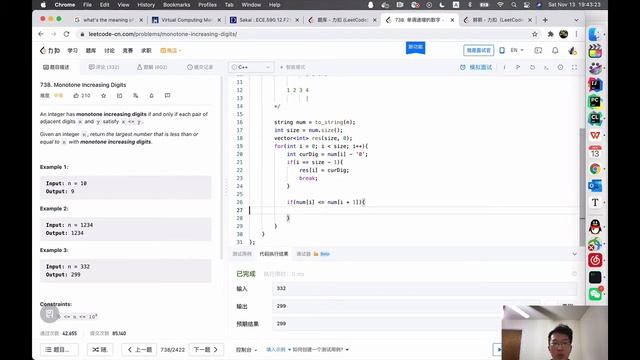Image resolution: width=640 pixels, height=360 pixels.
Task: Favorite the problem with the star icon
Action: tap(104, 96)
